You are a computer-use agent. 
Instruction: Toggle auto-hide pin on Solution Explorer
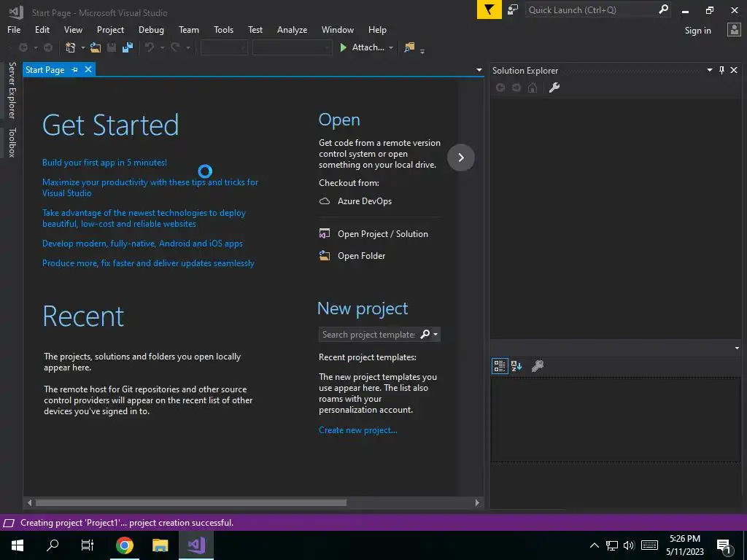[x=721, y=71]
